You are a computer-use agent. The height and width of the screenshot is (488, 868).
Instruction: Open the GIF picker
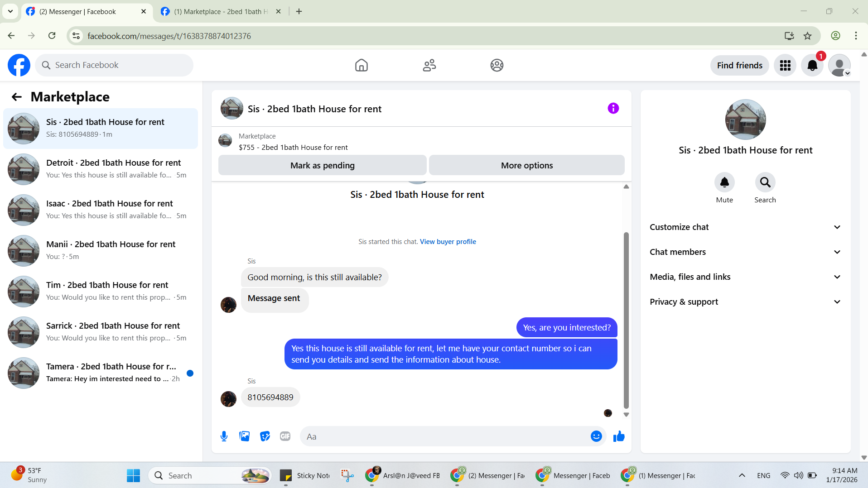point(285,436)
